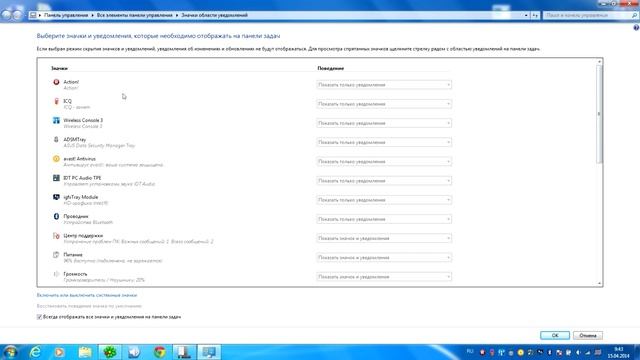Image resolution: width=640 pixels, height=360 pixels.
Task: Click the Bluetooth icon beside Проводник
Action: click(x=56, y=216)
